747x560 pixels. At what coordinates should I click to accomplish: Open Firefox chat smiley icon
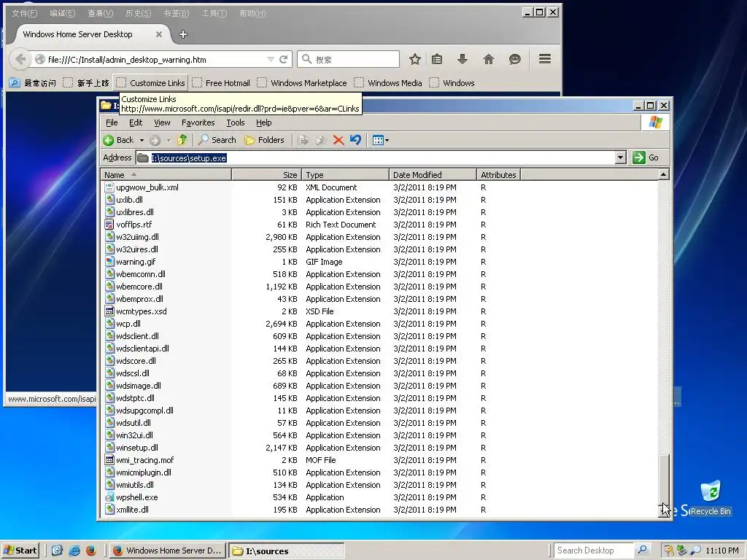pos(514,59)
